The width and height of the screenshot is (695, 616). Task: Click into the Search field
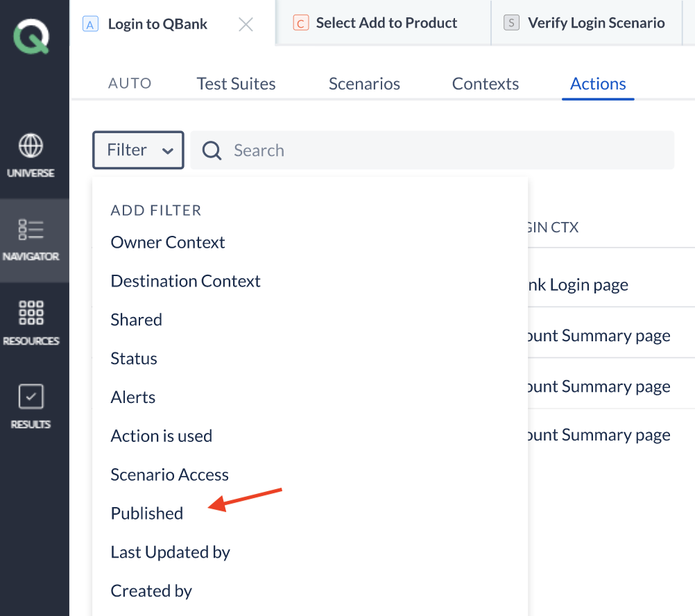click(432, 151)
